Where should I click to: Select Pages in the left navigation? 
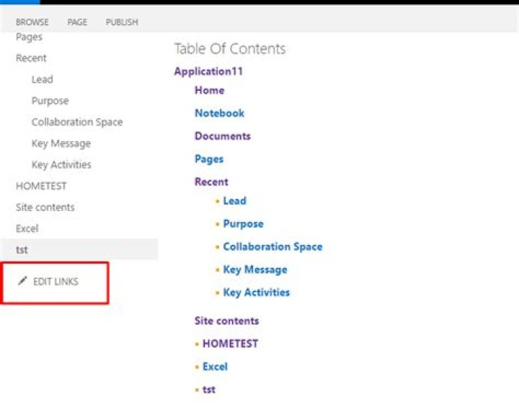pyautogui.click(x=29, y=37)
